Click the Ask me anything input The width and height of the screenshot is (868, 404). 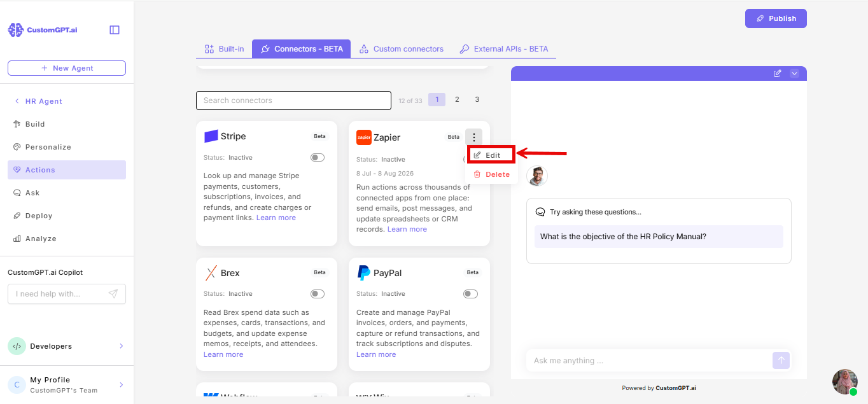pos(648,361)
